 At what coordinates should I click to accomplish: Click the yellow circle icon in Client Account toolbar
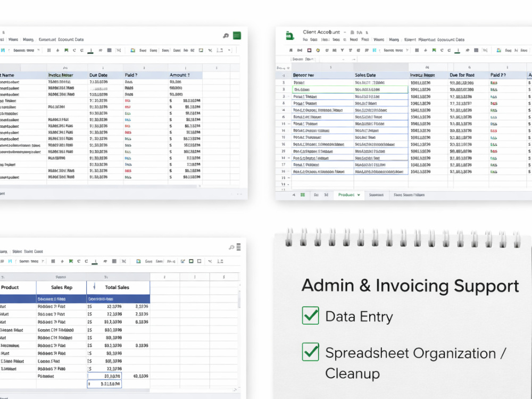pos(318,50)
